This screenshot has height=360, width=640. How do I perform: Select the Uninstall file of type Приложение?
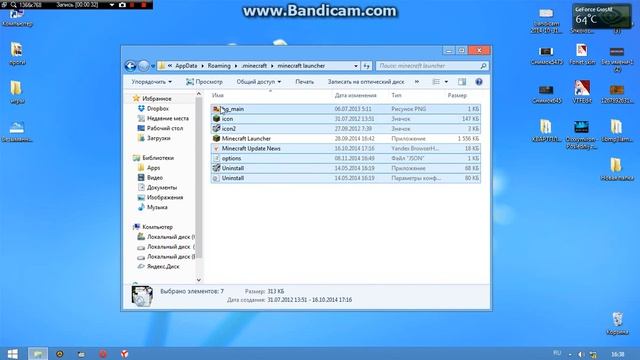(345, 168)
